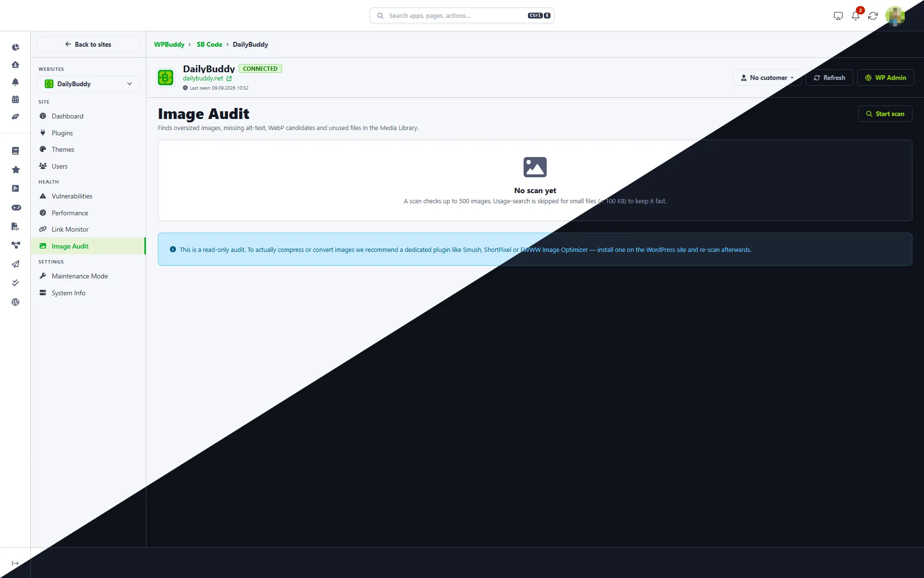The width and height of the screenshot is (924, 578).
Task: Click the Start scan button
Action: tap(885, 114)
